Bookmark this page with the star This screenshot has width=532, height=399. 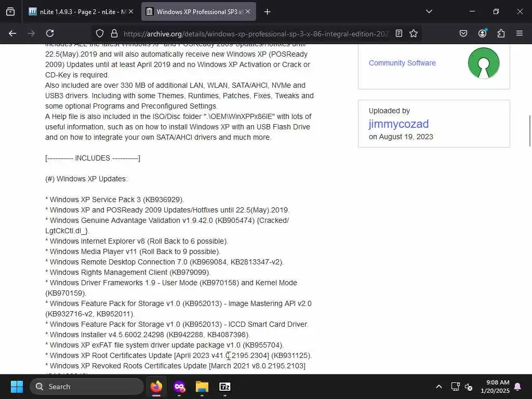pos(413,33)
